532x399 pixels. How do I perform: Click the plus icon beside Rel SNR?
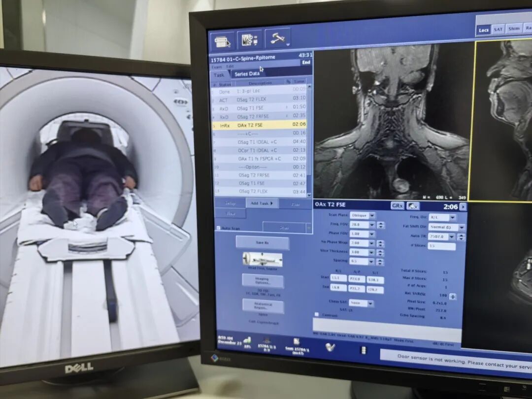pos(453,297)
